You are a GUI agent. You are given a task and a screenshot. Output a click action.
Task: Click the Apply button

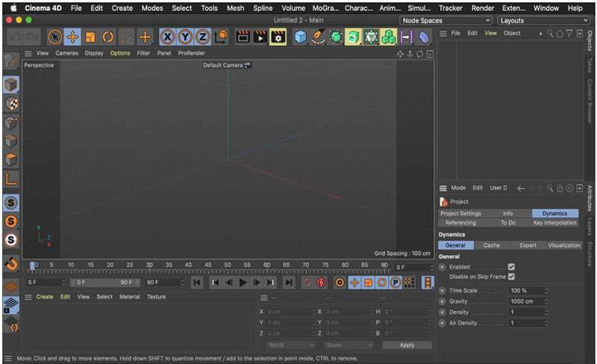pos(407,345)
